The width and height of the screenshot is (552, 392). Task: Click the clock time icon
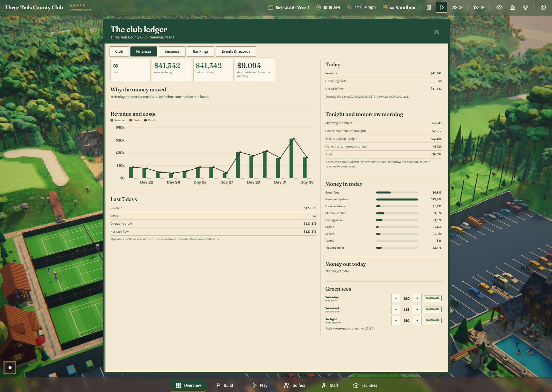319,7
